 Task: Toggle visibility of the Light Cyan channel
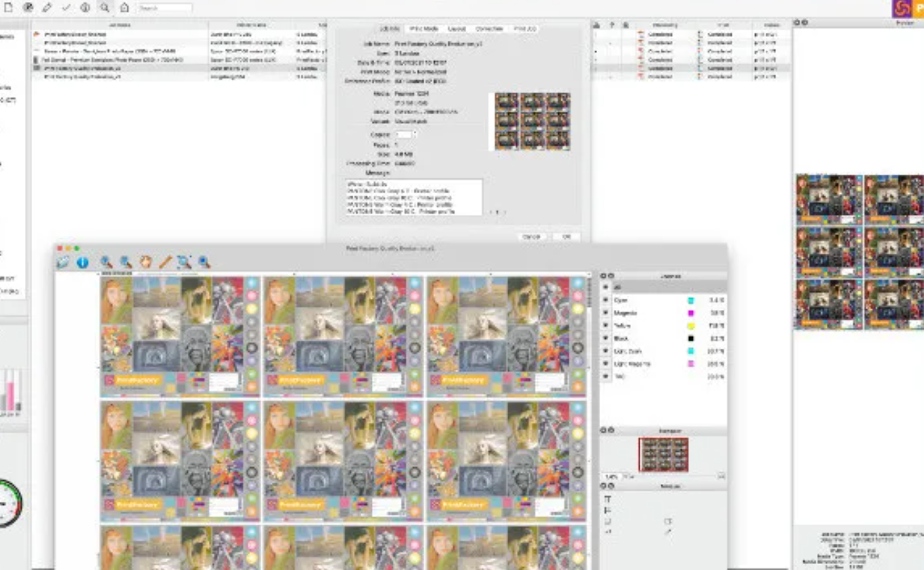click(605, 351)
